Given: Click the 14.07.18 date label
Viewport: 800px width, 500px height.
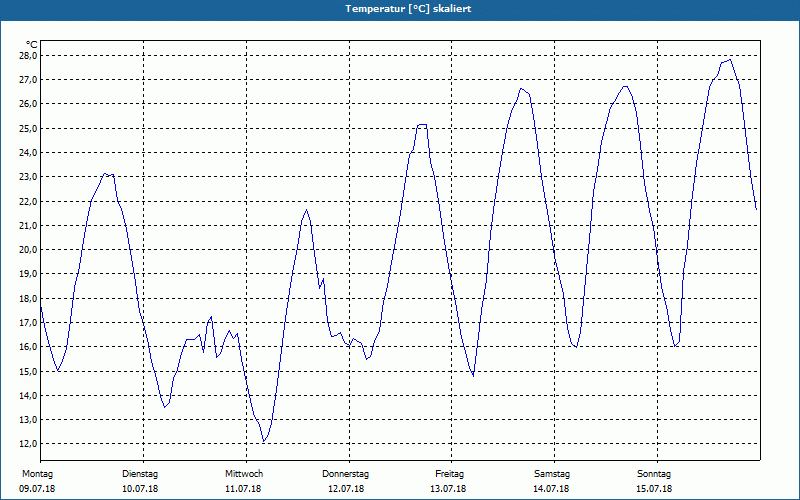Looking at the screenshot, I should [x=551, y=489].
